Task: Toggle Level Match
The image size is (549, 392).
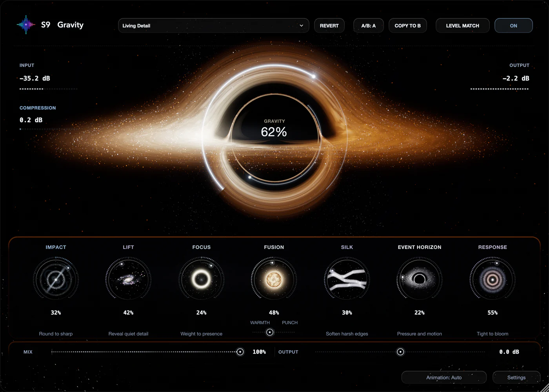Action: 462,25
